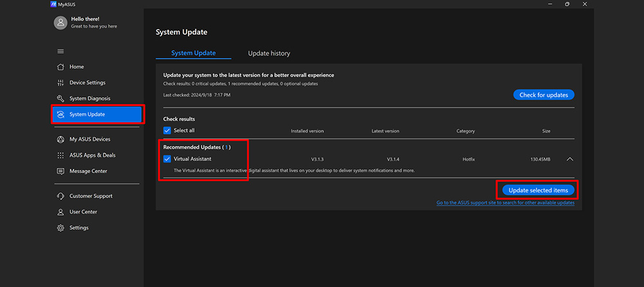Click the User Center person icon
Image resolution: width=644 pixels, height=287 pixels.
(x=61, y=212)
